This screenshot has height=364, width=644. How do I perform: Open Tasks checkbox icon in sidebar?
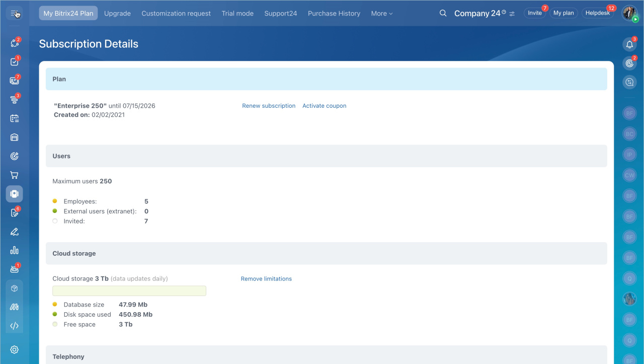(x=14, y=62)
